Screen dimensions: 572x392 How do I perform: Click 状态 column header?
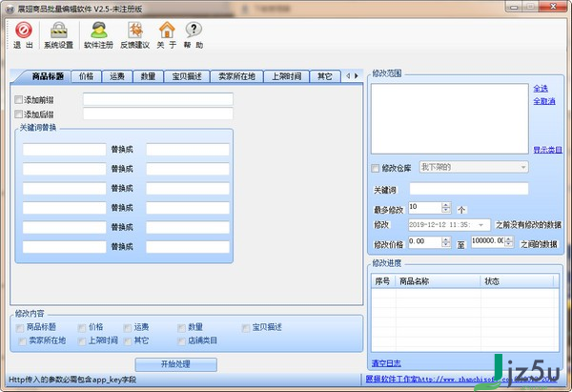[x=517, y=281]
